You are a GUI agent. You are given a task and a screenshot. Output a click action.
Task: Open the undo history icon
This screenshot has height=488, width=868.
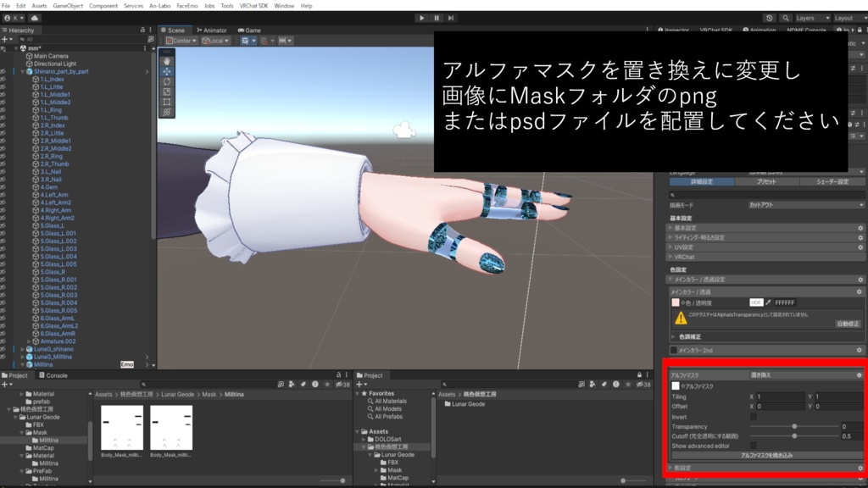point(770,19)
